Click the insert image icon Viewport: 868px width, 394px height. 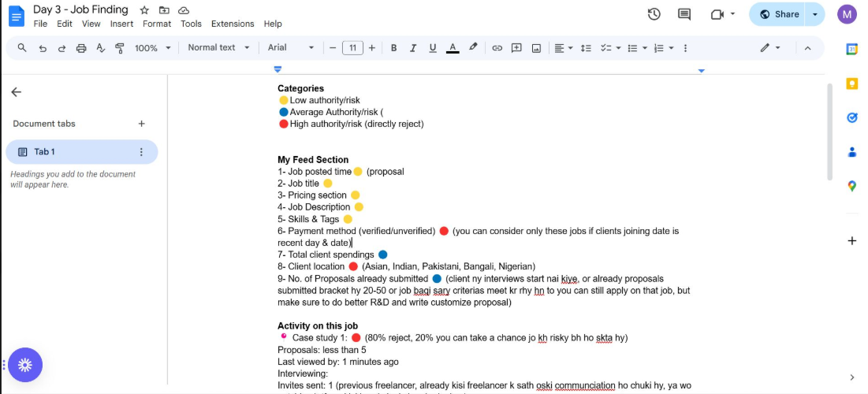[x=536, y=48]
